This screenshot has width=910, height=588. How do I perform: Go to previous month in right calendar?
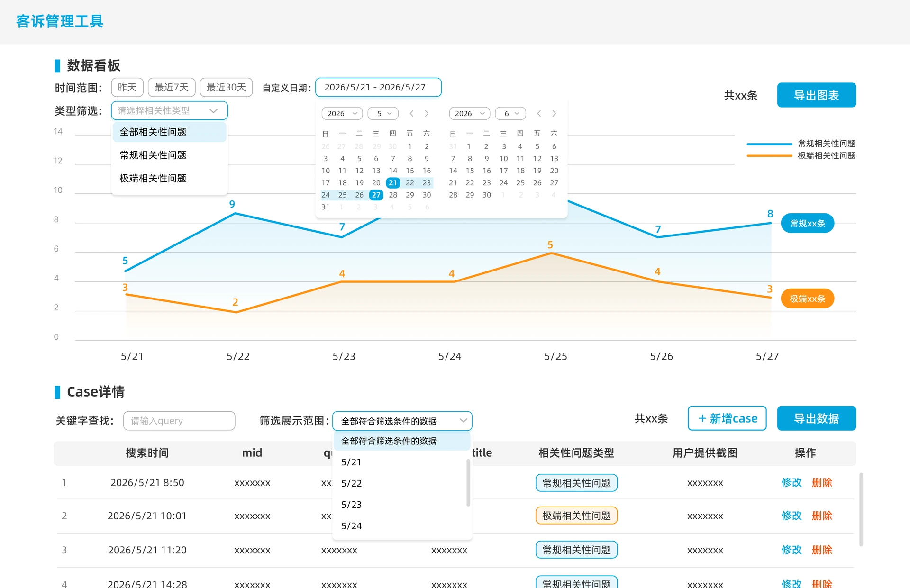coord(539,114)
